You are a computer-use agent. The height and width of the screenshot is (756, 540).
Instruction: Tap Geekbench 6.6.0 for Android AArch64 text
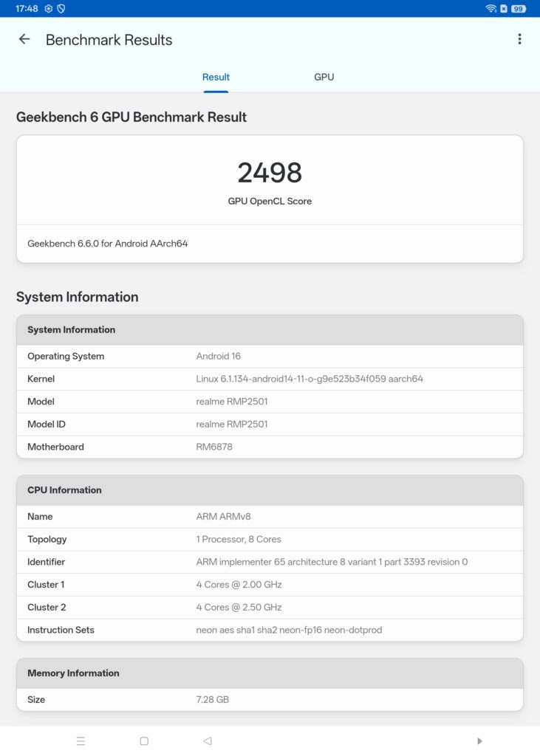click(x=108, y=244)
